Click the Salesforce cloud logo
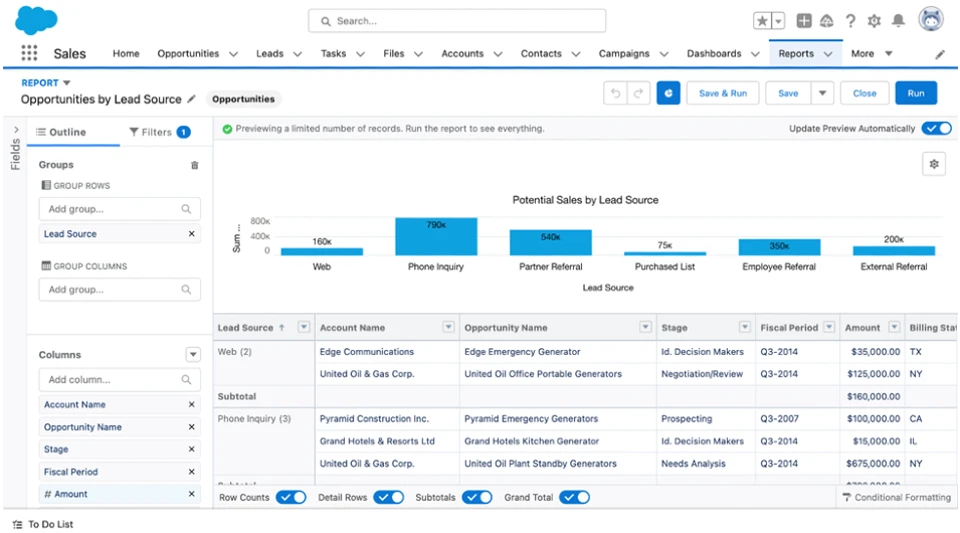Image resolution: width=960 pixels, height=533 pixels. (36, 20)
